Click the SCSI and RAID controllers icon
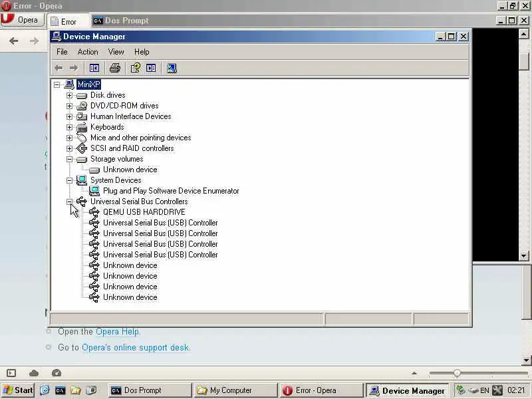Viewport: 532px width, 399px height. (82, 148)
